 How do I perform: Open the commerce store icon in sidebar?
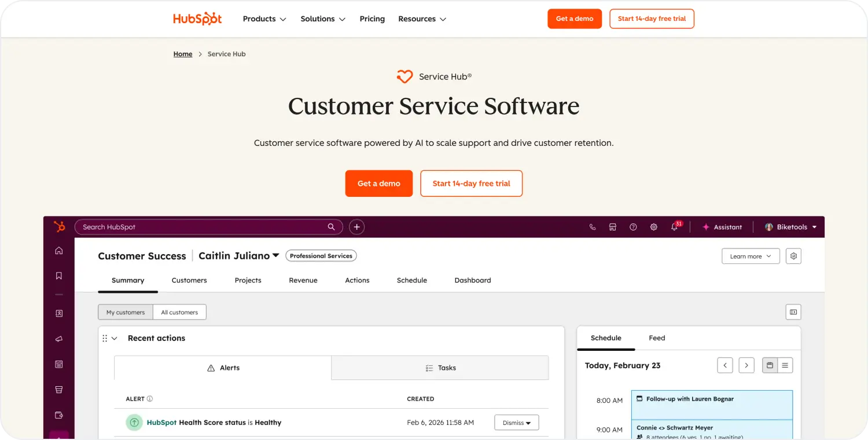pyautogui.click(x=59, y=390)
